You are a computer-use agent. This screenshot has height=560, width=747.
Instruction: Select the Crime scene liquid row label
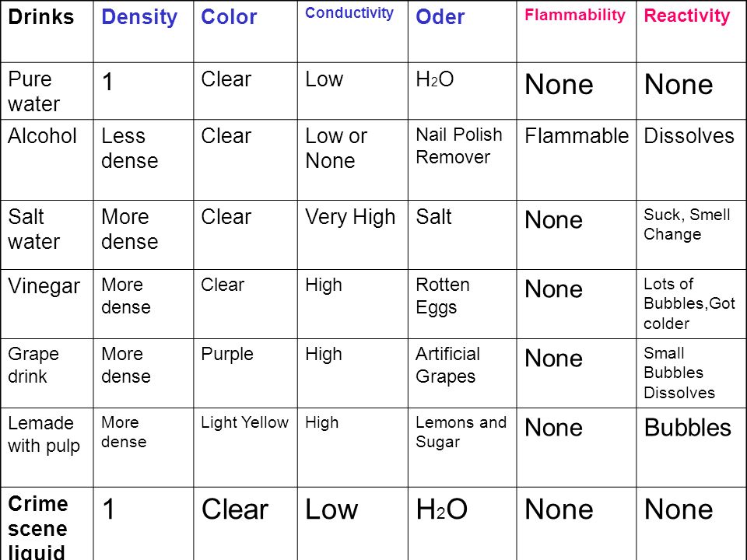click(37, 528)
